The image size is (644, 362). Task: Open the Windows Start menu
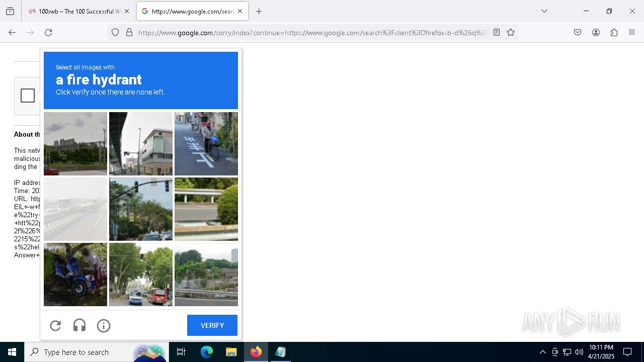[12, 352]
